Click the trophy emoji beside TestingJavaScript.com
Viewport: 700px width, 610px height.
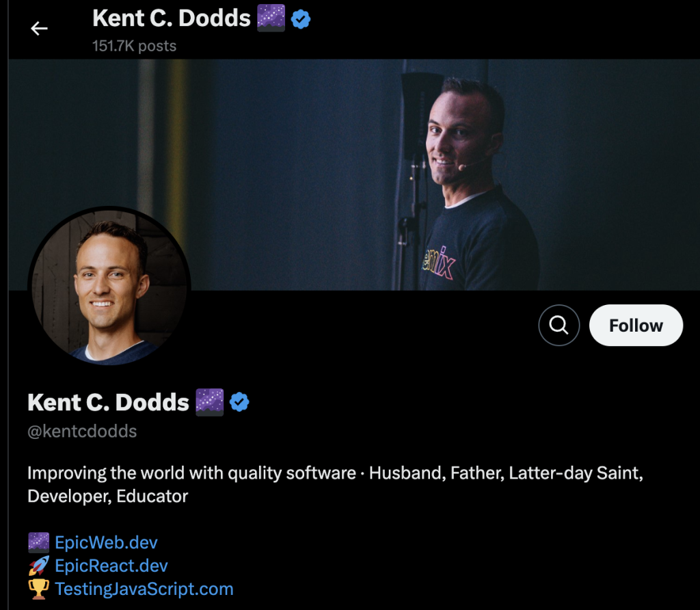click(39, 589)
